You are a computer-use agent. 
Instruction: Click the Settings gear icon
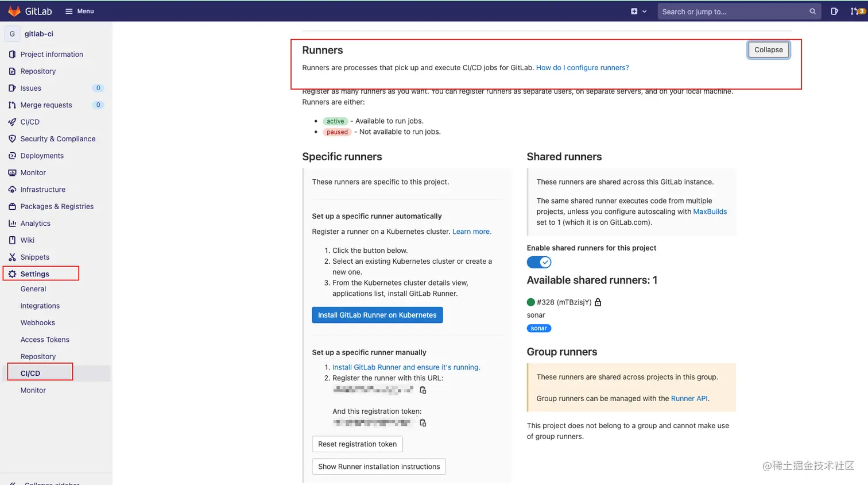tap(12, 274)
